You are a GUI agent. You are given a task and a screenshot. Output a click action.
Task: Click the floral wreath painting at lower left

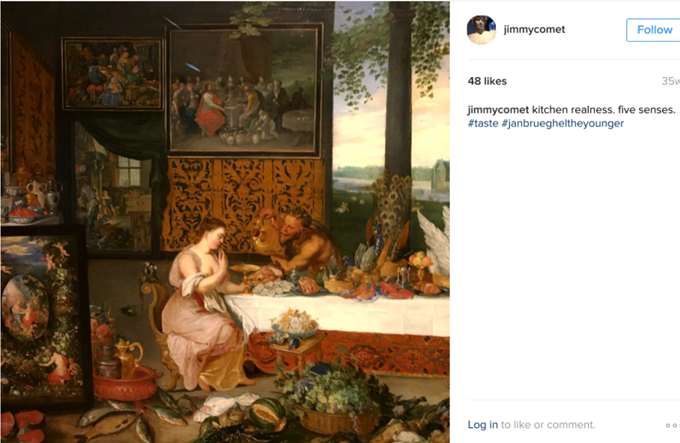pyautogui.click(x=40, y=316)
